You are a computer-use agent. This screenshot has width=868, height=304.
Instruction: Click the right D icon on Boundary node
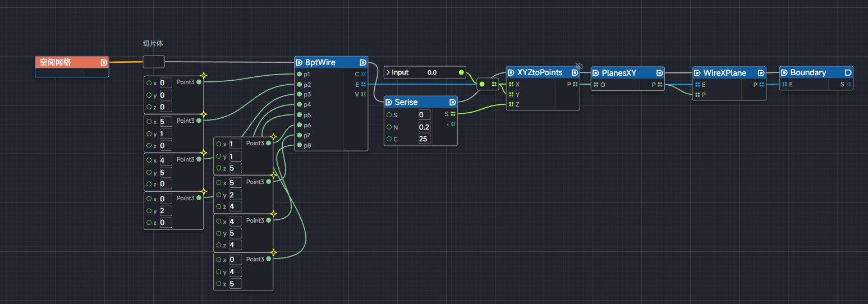click(848, 72)
